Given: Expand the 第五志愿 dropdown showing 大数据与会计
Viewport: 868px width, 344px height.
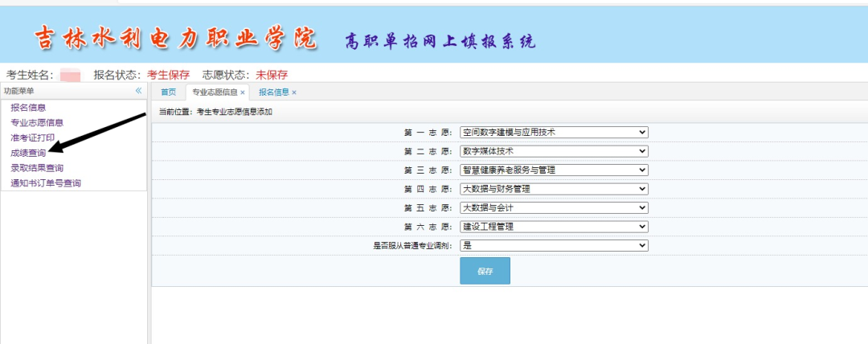Looking at the screenshot, I should [553, 207].
